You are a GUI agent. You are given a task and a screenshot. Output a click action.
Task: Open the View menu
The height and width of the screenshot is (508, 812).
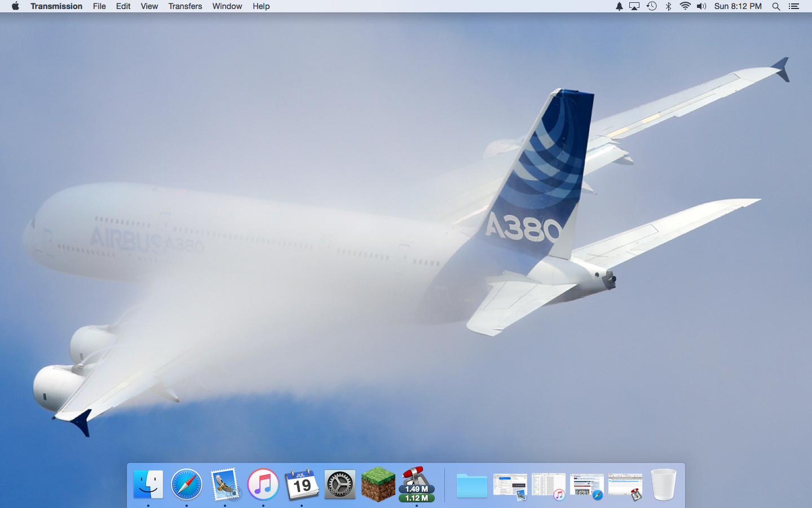[x=149, y=6]
